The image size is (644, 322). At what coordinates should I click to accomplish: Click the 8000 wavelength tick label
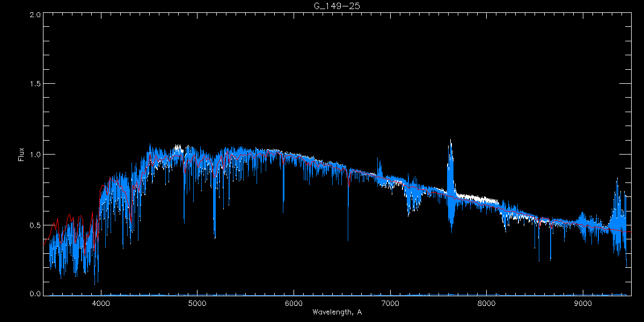487,303
